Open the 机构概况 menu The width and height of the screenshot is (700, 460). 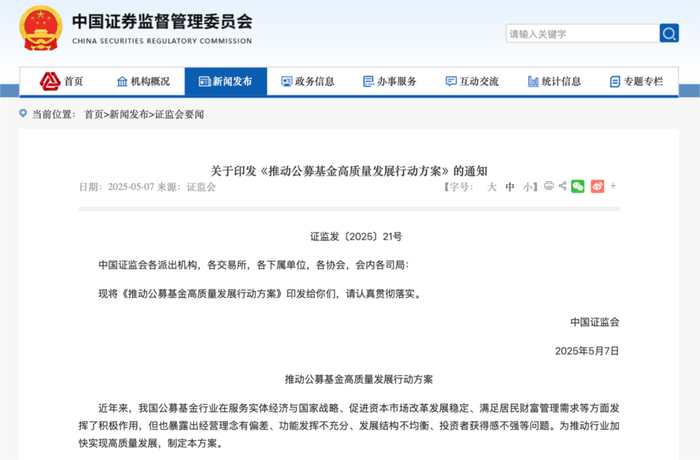[143, 81]
